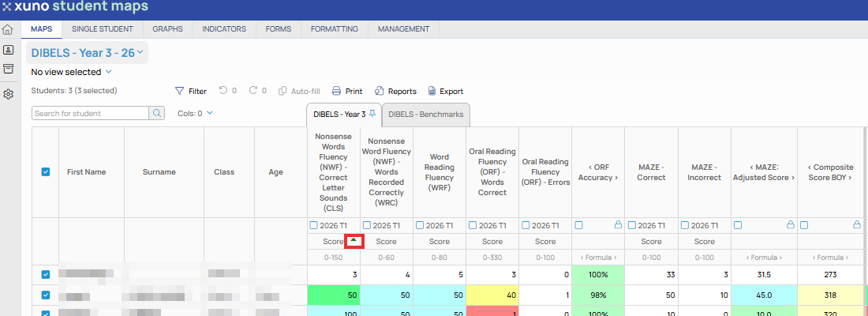Switch to the MAPS tab

tap(42, 29)
